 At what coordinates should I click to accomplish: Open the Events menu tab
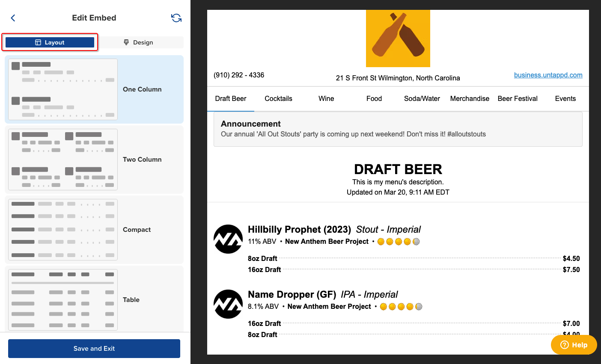tap(565, 98)
